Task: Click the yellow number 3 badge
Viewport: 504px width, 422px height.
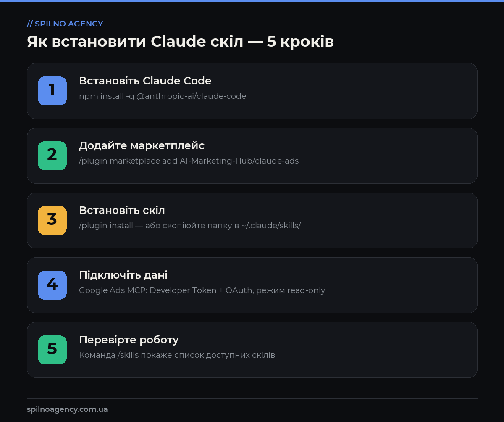Action: pos(52,220)
